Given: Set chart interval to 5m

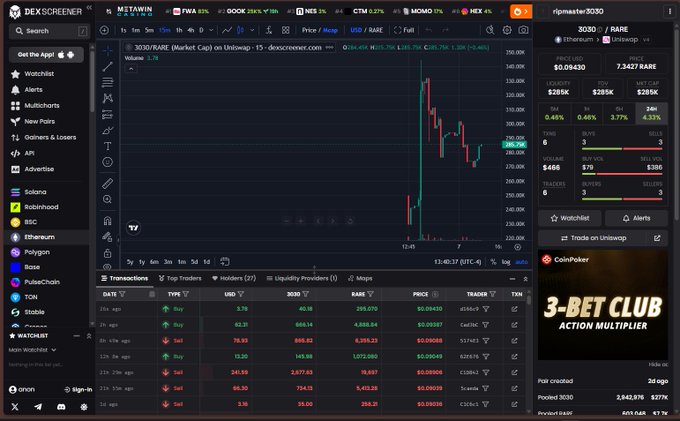Looking at the screenshot, I should [149, 30].
